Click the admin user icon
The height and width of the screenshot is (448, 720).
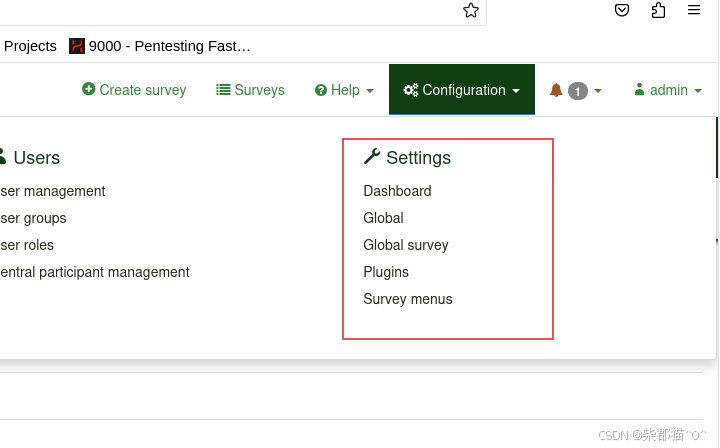coord(639,89)
